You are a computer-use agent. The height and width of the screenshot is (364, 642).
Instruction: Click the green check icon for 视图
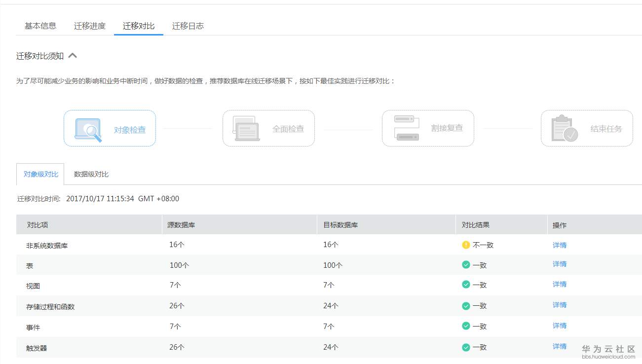(x=466, y=285)
